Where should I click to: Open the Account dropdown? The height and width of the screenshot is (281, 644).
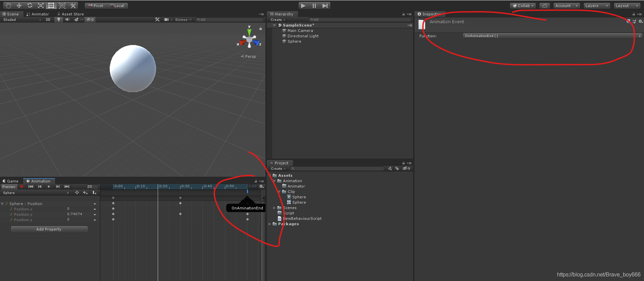tap(566, 6)
